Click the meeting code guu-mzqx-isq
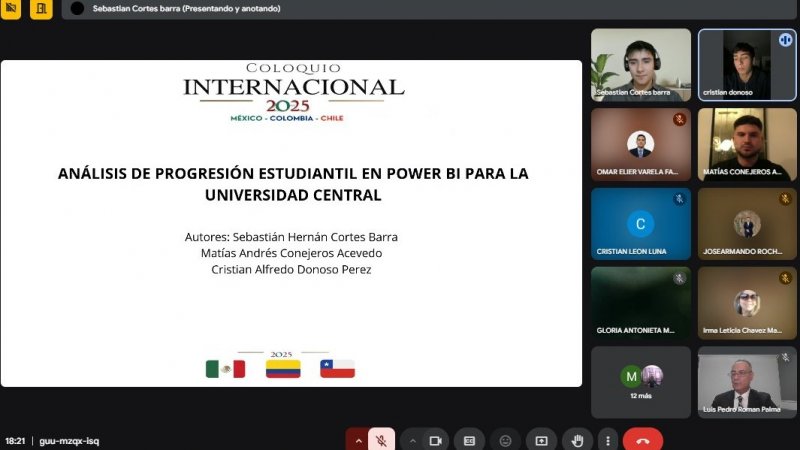The width and height of the screenshot is (800, 450). point(69,440)
